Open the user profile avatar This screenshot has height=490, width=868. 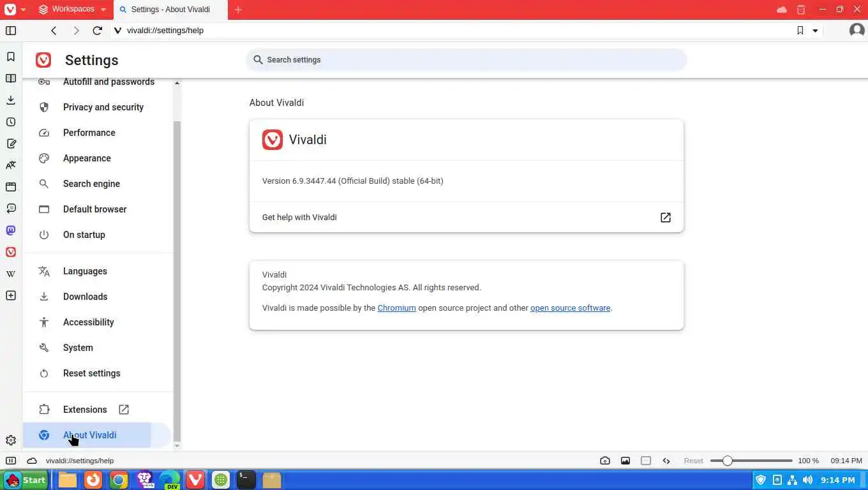click(x=857, y=30)
